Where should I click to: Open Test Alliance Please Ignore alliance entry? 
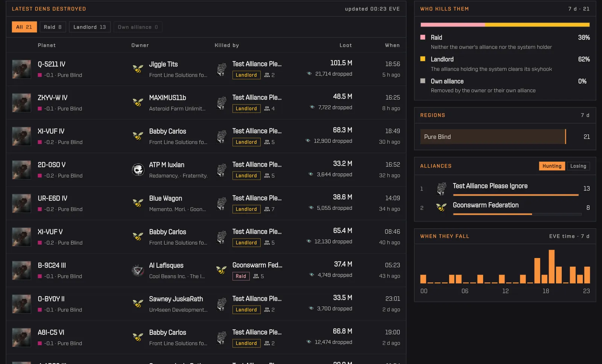pyautogui.click(x=505, y=188)
